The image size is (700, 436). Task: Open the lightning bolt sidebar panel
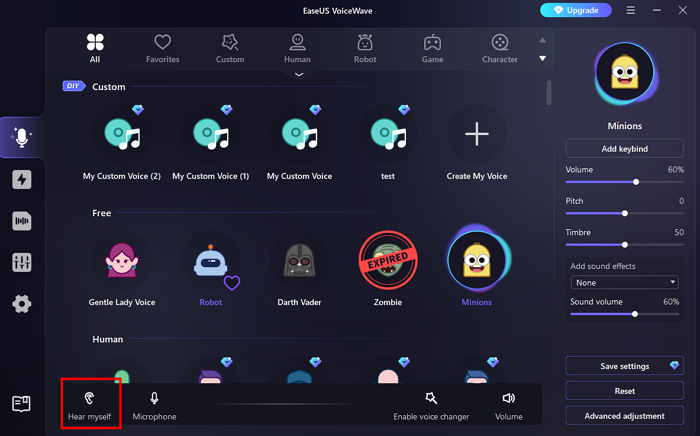pyautogui.click(x=21, y=180)
